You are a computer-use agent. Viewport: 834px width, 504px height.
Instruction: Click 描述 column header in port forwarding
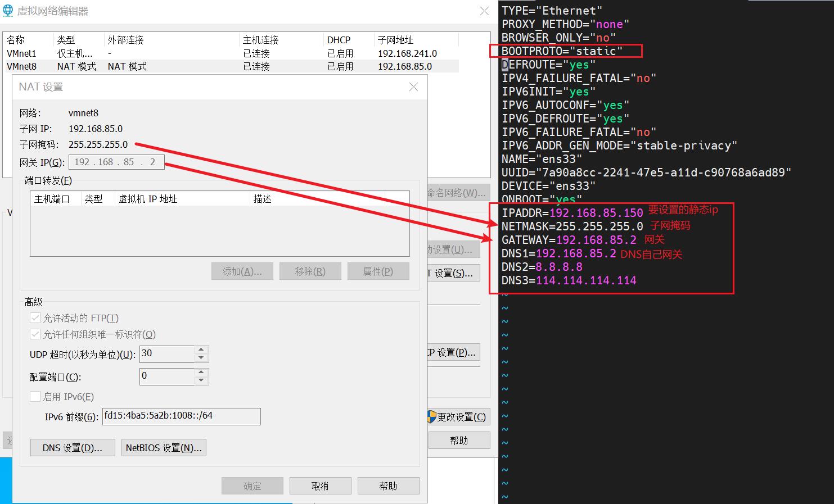pos(318,199)
